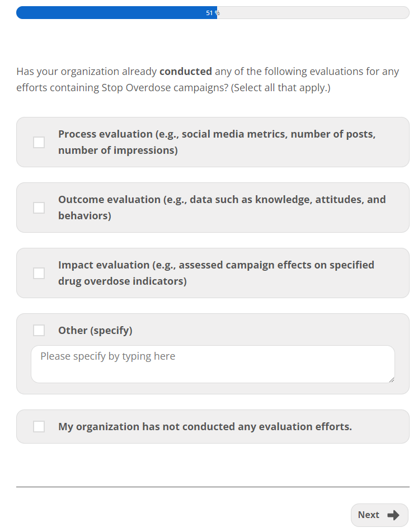Click the 'Other (specify)' label text
Image resolution: width=418 pixels, height=532 pixels.
tap(95, 331)
